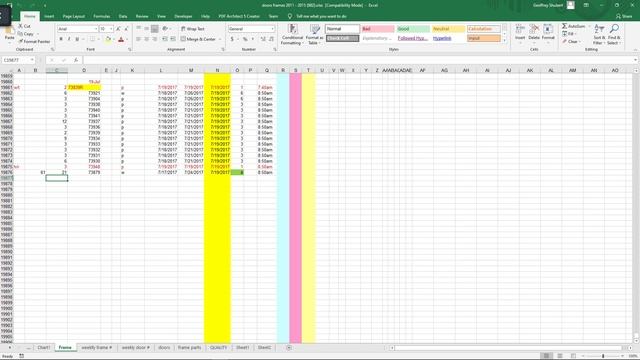Toggle Underline formatting
Screen dimensions: 640x360
[77, 39]
